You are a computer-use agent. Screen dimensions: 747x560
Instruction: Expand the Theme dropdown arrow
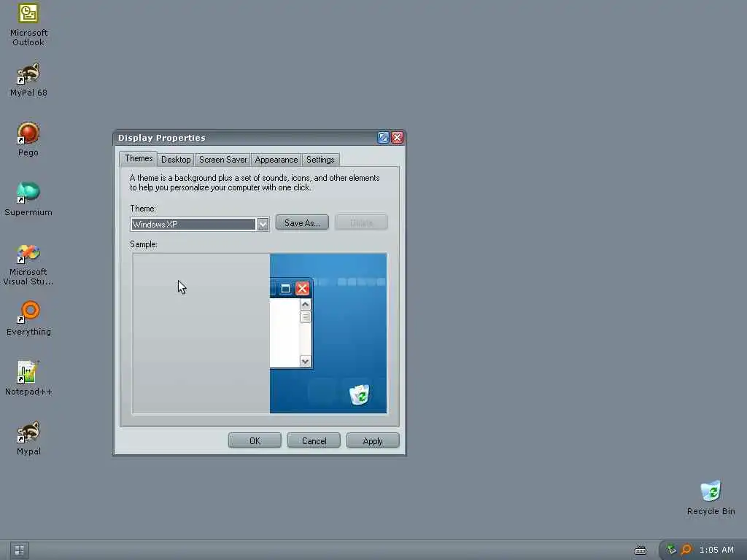pos(263,225)
